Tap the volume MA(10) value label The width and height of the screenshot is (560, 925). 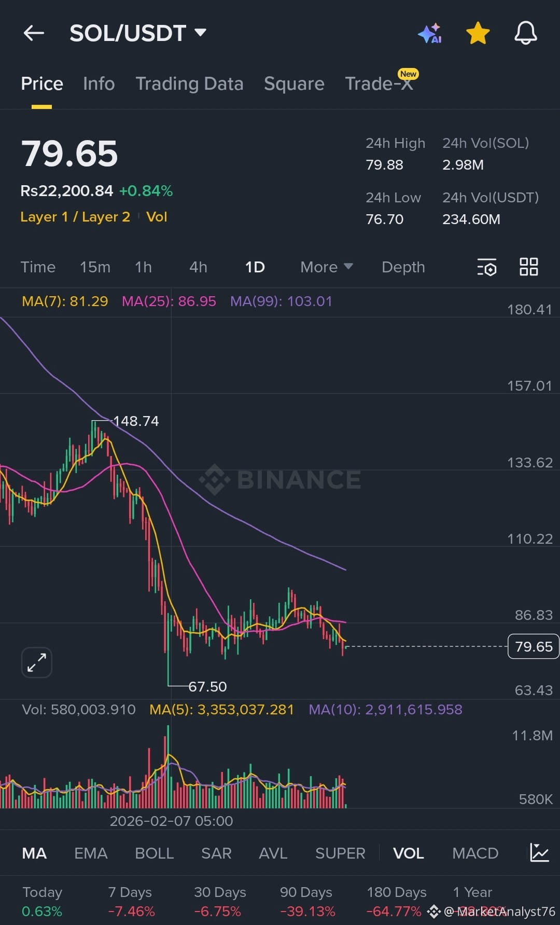385,709
